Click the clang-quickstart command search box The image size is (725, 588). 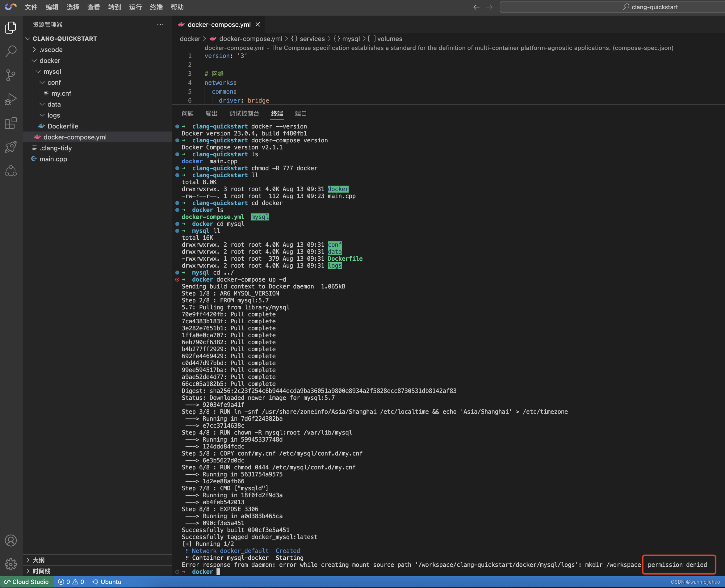pyautogui.click(x=612, y=7)
